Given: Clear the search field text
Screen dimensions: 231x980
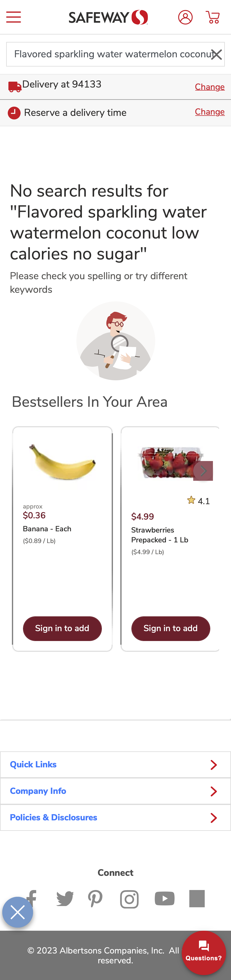Looking at the screenshot, I should (216, 54).
